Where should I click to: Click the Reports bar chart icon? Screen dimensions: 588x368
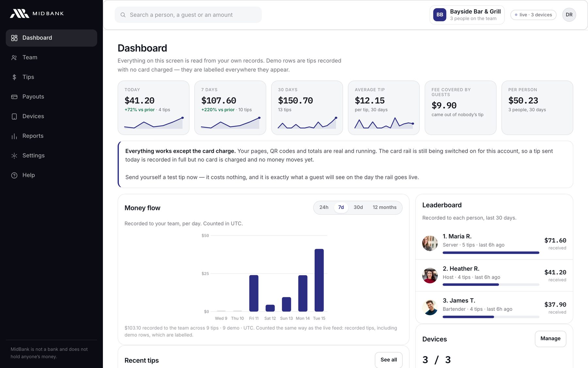[14, 136]
